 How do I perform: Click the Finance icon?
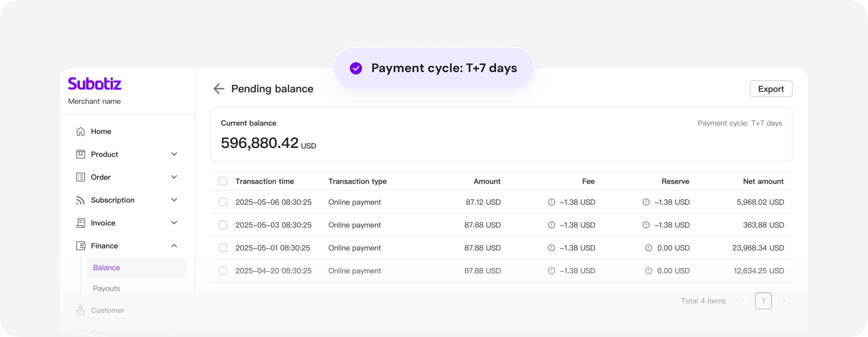point(80,246)
